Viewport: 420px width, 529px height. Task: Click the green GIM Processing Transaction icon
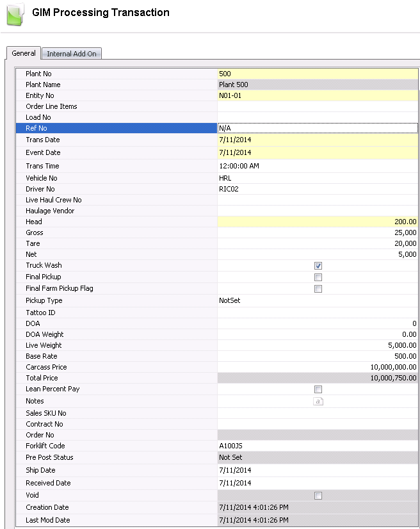15,14
